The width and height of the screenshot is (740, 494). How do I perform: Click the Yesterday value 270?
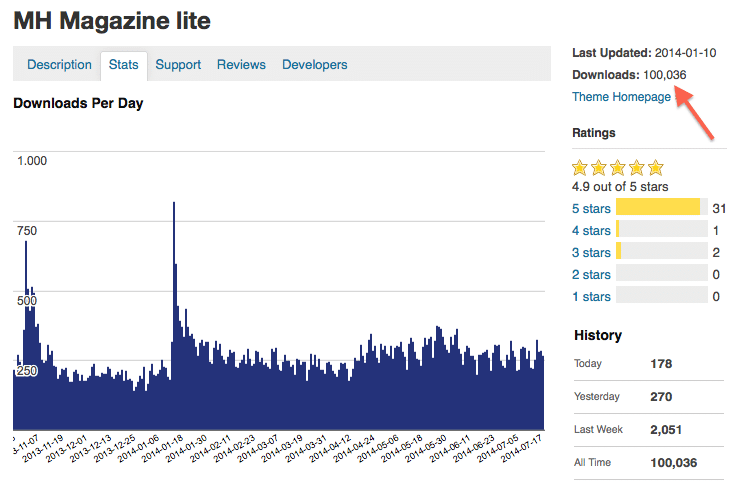[x=661, y=397]
